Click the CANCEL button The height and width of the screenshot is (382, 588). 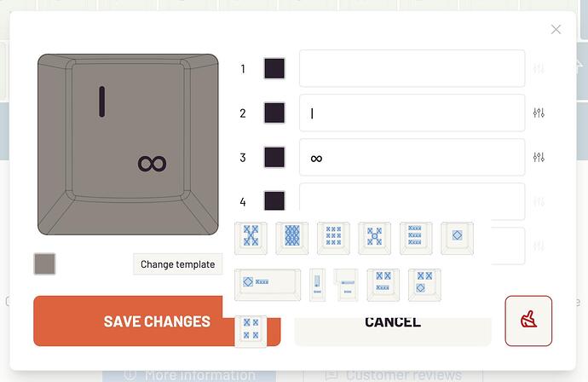click(393, 321)
